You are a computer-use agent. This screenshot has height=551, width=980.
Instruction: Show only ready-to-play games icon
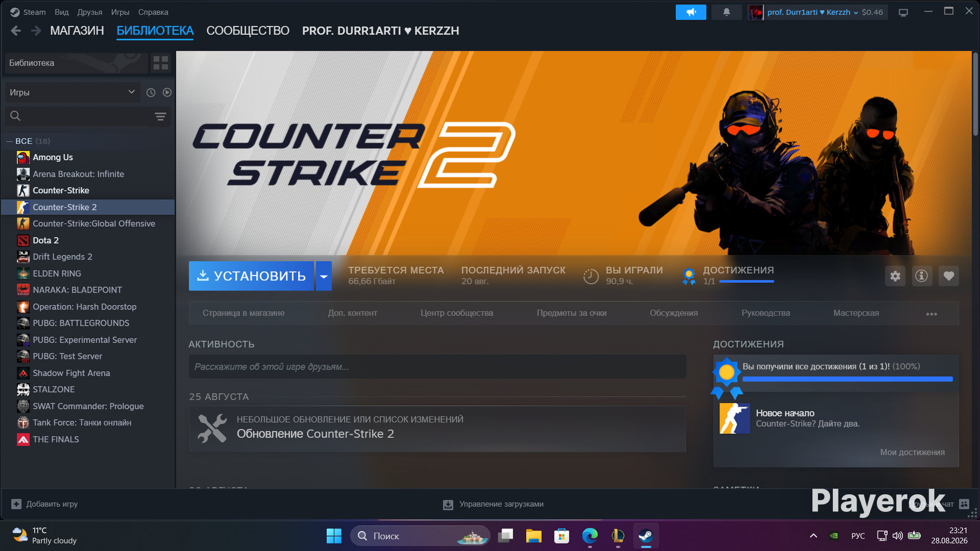(167, 93)
